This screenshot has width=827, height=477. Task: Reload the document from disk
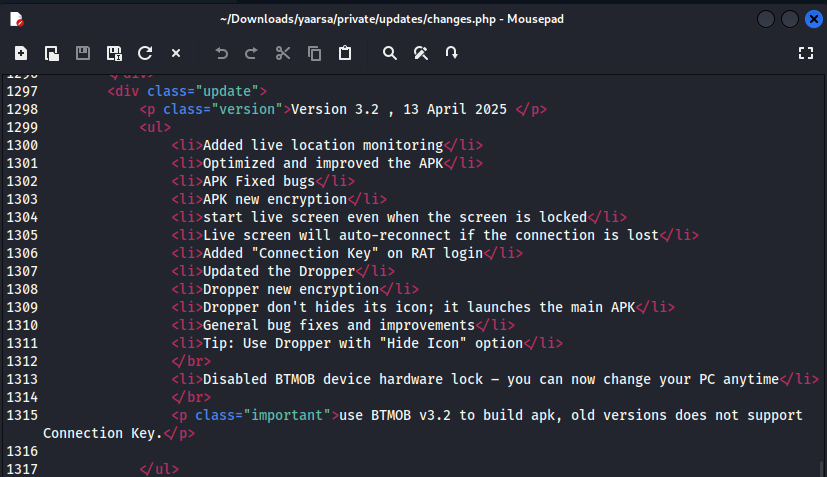pyautogui.click(x=145, y=53)
